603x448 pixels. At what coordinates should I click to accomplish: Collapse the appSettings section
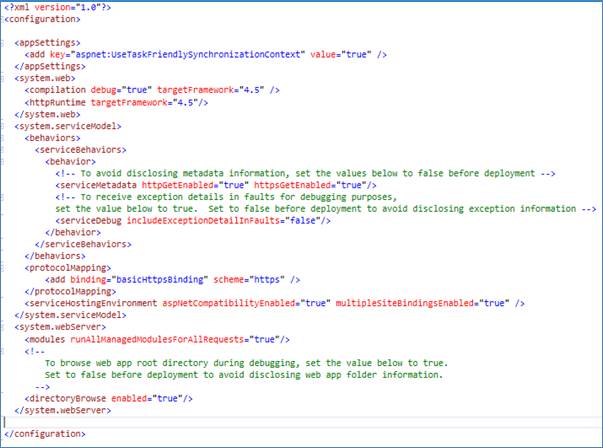coord(2,43)
